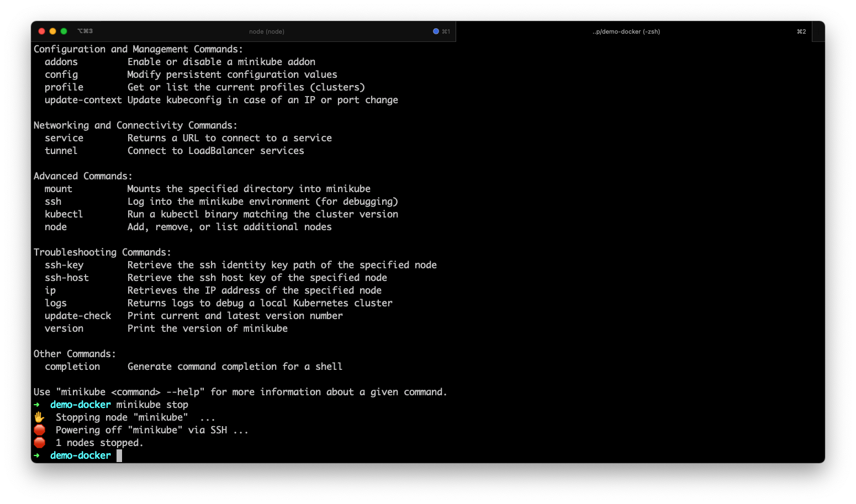Switch to the ..p/demo-docker (-zsh) tab
The height and width of the screenshot is (504, 856).
coord(626,31)
